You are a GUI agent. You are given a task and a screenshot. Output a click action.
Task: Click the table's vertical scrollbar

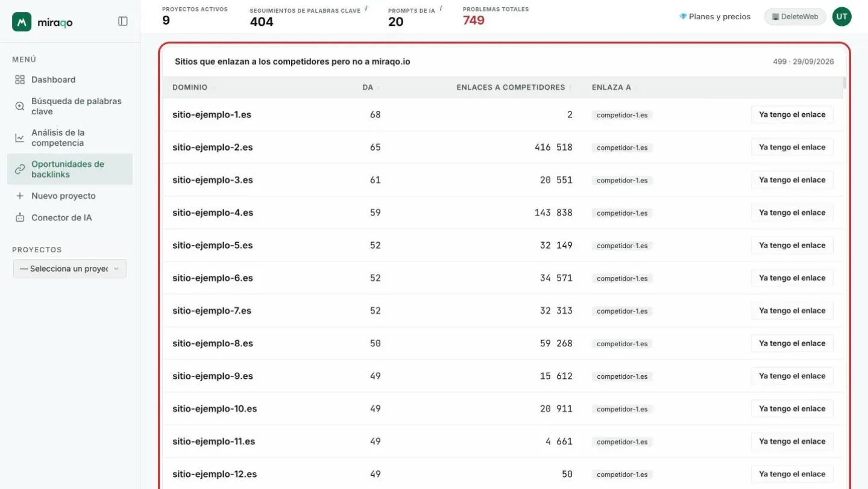tap(844, 83)
